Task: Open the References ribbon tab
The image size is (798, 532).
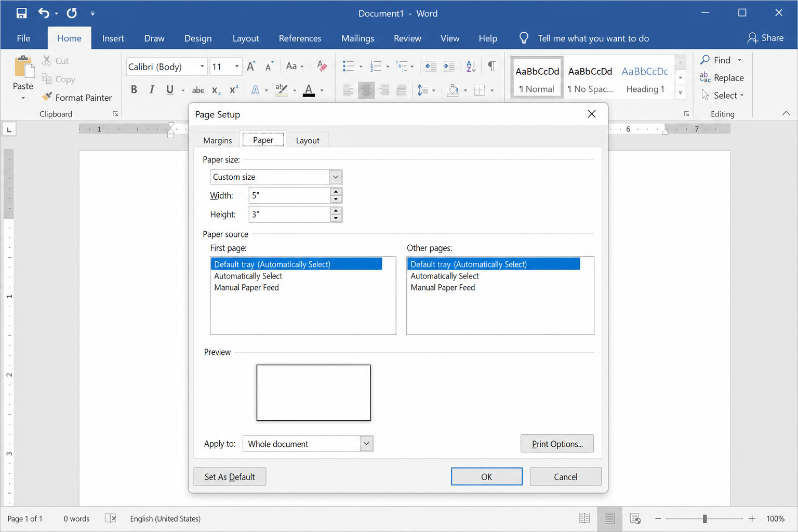Action: [x=300, y=38]
